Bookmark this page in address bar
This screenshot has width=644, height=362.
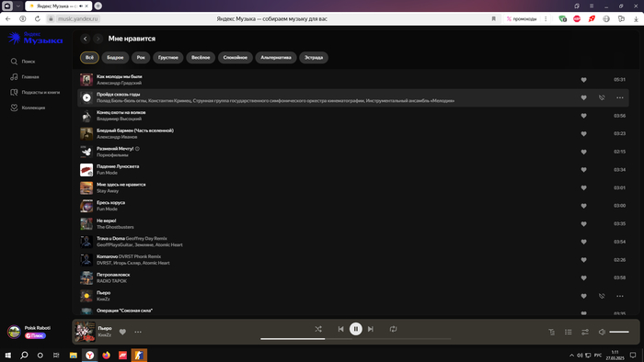pos(494,19)
